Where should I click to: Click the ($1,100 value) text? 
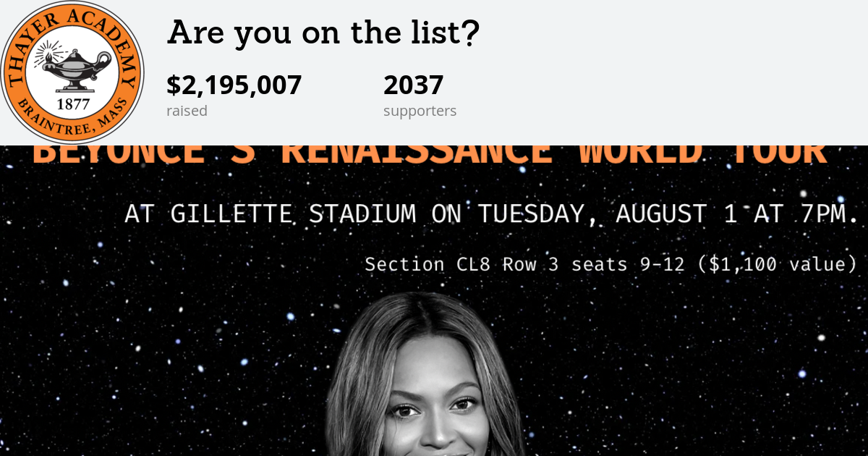point(777,264)
